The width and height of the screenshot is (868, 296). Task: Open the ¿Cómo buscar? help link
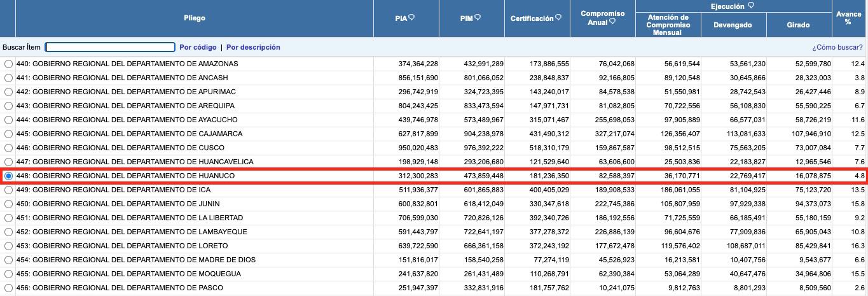[x=837, y=47]
